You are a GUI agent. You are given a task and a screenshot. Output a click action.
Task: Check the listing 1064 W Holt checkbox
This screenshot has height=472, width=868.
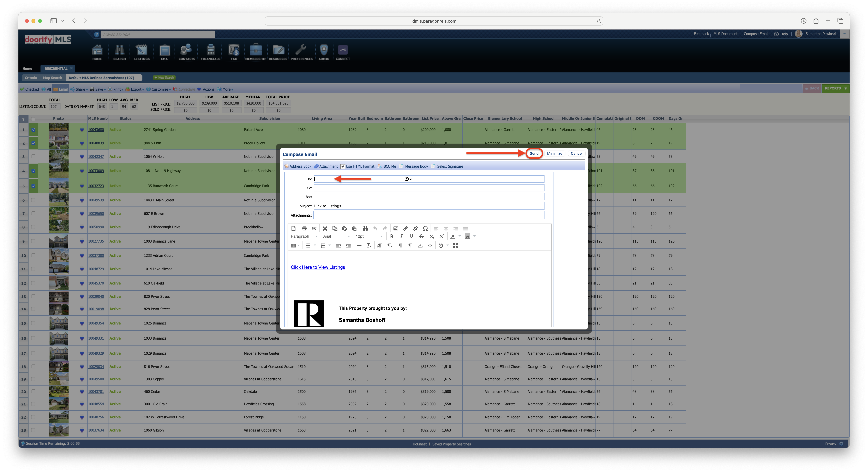(33, 156)
